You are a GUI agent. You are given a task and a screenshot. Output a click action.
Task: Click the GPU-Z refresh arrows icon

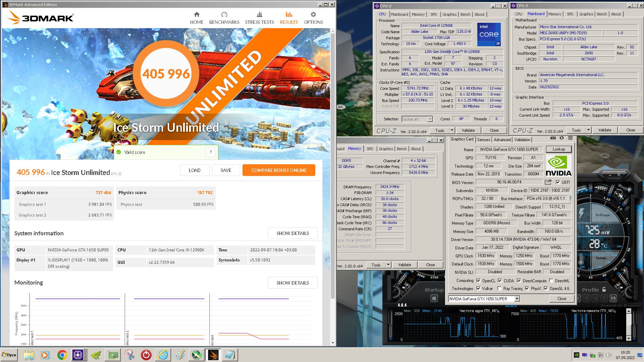click(x=561, y=138)
